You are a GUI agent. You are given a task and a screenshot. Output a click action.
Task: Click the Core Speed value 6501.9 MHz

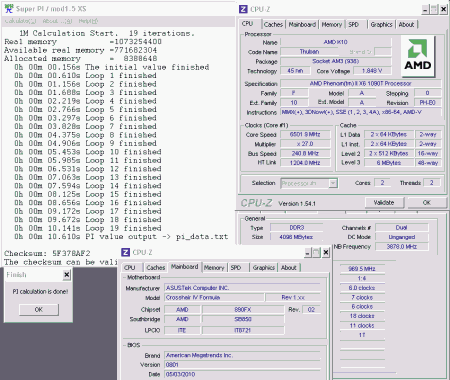(x=305, y=134)
